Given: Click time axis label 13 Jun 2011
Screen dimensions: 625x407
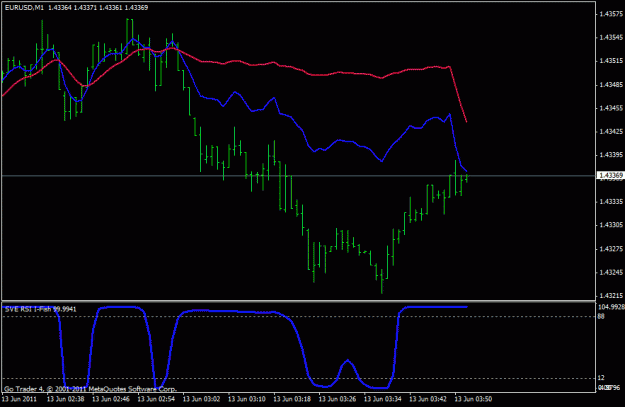Looking at the screenshot, I should click(19, 399).
